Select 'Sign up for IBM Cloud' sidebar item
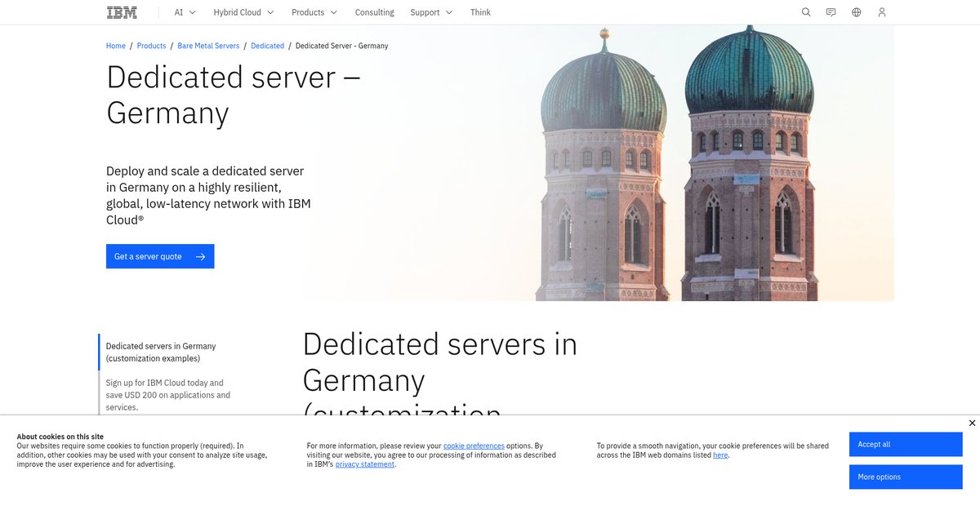The height and width of the screenshot is (506, 980). (167, 395)
